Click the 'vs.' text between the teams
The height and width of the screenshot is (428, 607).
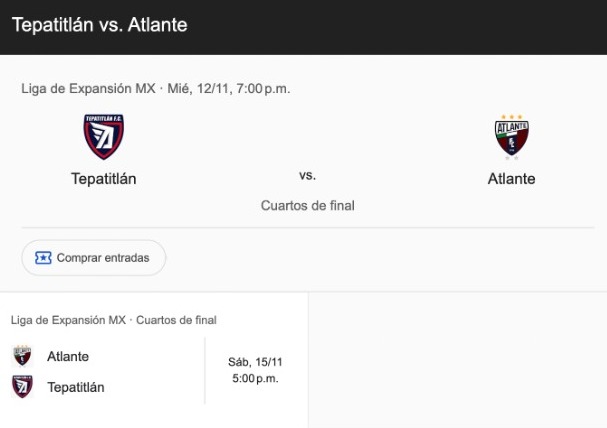coord(307,175)
